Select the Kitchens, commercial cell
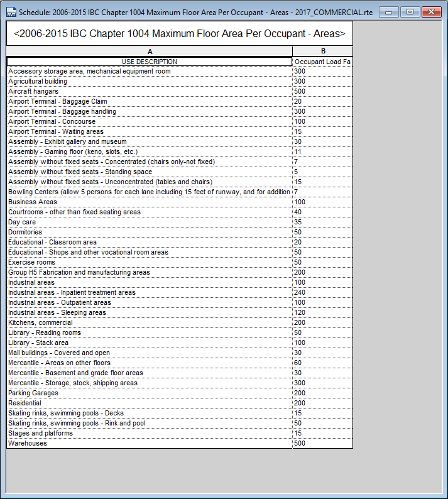Image resolution: width=448 pixels, height=499 pixels. click(150, 322)
